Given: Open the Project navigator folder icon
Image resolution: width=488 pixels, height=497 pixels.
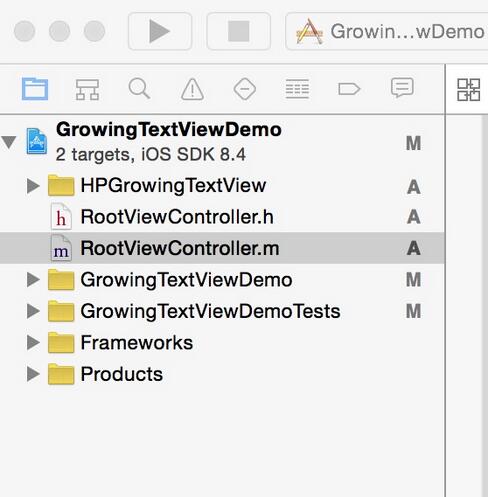Looking at the screenshot, I should coord(35,89).
